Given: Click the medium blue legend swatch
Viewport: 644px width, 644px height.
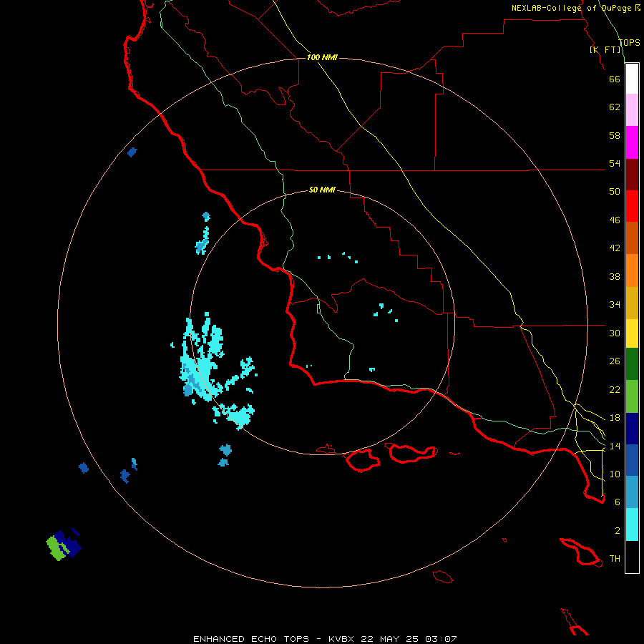Looking at the screenshot, I should [x=632, y=460].
